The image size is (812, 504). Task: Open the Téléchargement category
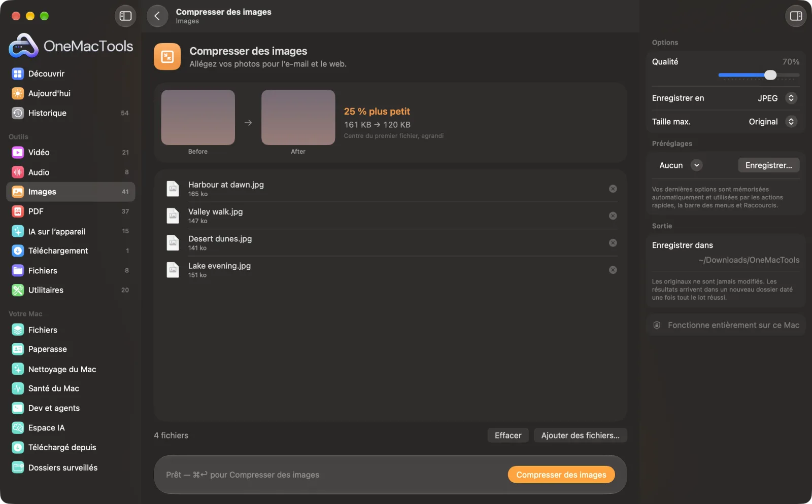click(x=71, y=251)
